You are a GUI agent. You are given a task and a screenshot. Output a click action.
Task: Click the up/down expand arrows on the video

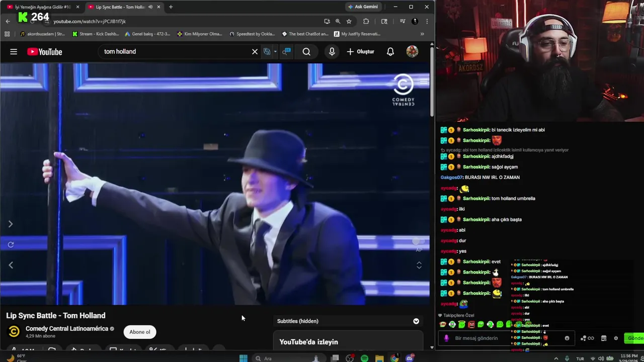pos(419,265)
